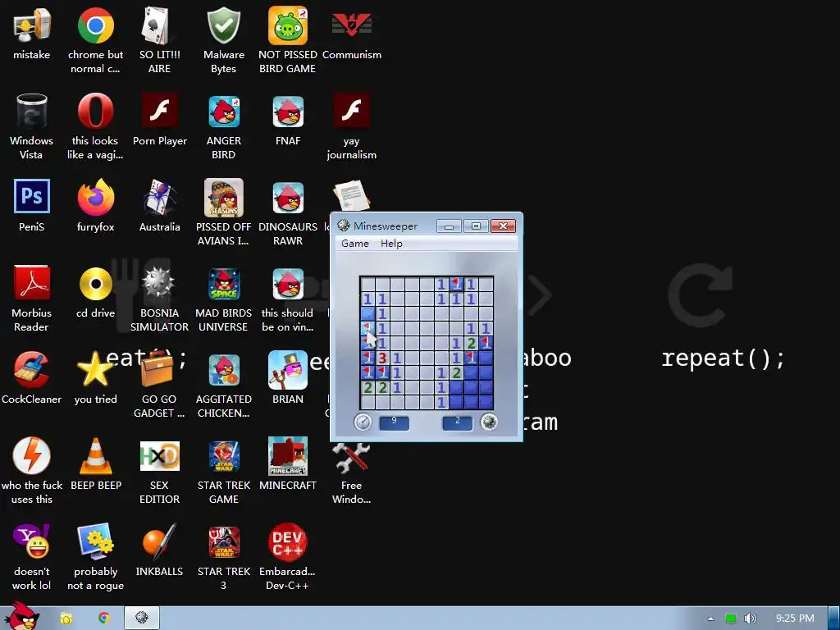
Task: Select the 'furryfox' Firefox icon
Action: [95, 206]
